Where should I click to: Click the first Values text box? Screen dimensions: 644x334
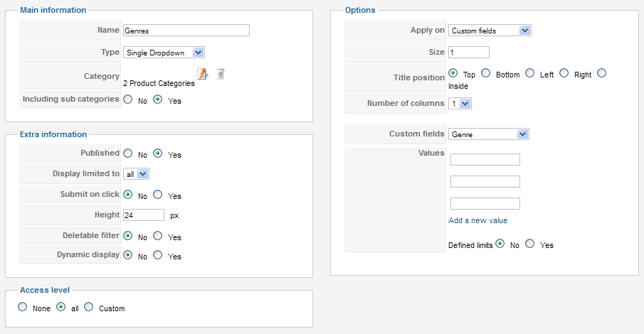pyautogui.click(x=485, y=160)
